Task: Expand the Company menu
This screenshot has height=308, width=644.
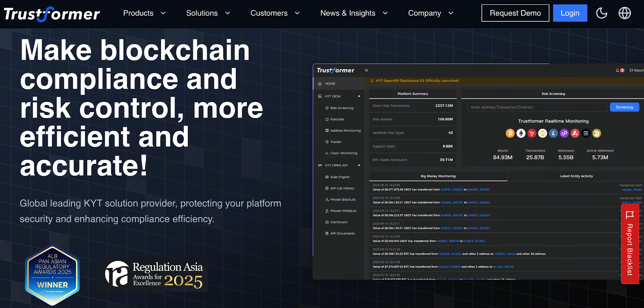Action: (x=431, y=13)
